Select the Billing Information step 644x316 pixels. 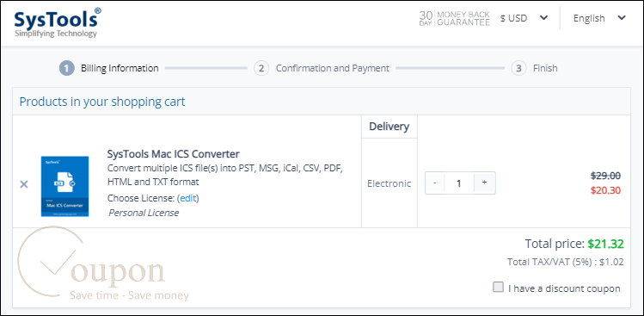tap(109, 68)
